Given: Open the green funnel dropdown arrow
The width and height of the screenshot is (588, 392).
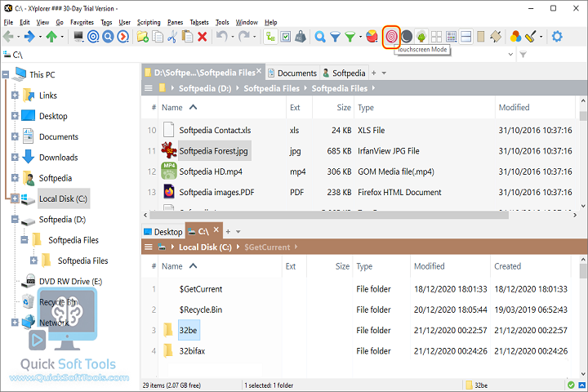Looking at the screenshot, I should [360, 37].
